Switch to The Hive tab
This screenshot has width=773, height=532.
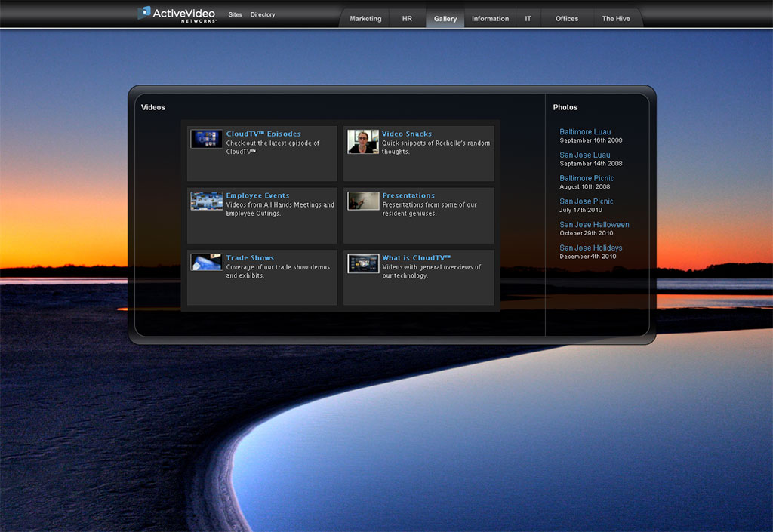pyautogui.click(x=616, y=19)
